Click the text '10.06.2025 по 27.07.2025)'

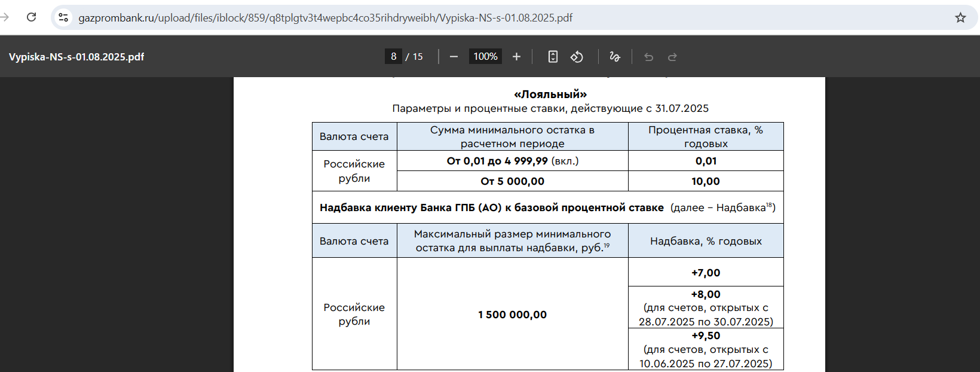706,364
